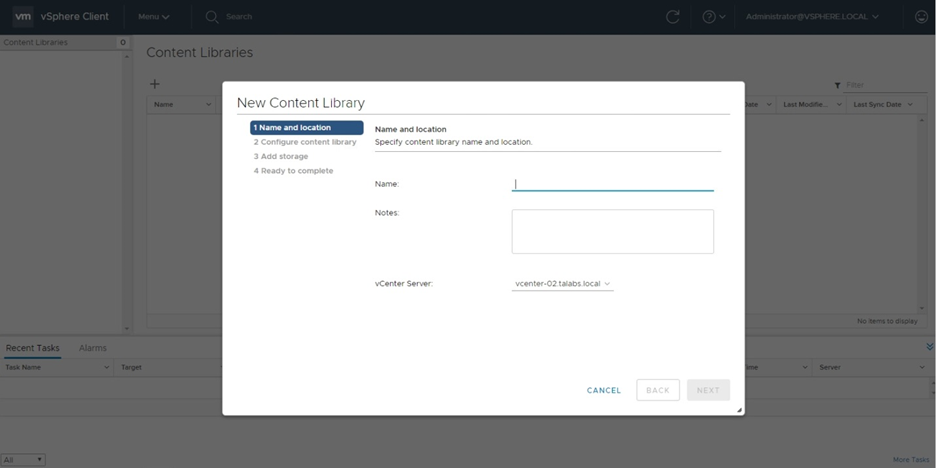The image size is (936, 468).
Task: Open the Menu dropdown in top bar
Action: click(x=153, y=17)
